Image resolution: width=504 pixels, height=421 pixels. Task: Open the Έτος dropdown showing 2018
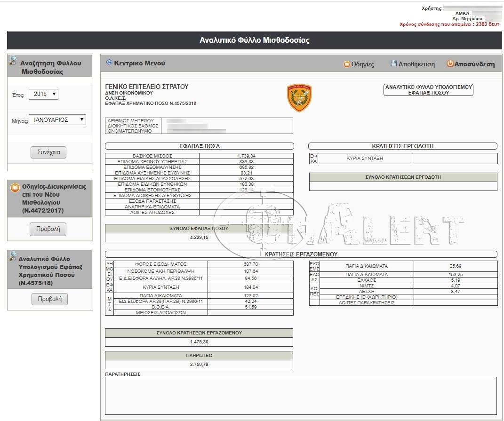coord(43,94)
